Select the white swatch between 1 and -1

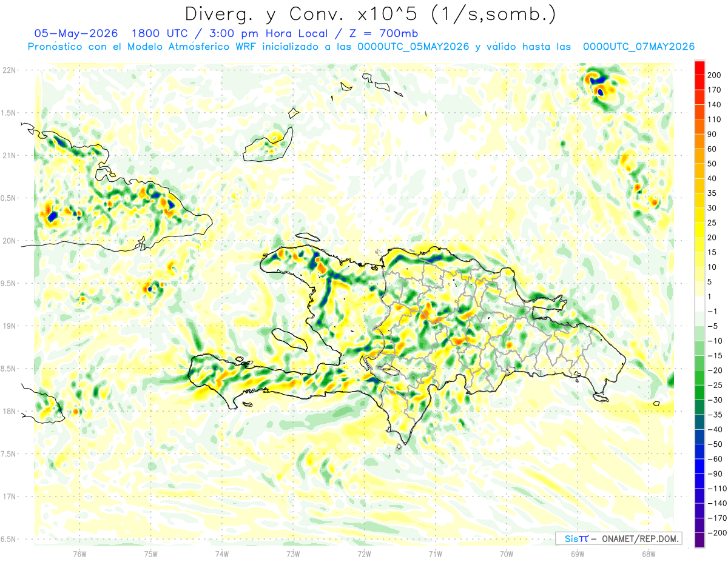point(699,304)
